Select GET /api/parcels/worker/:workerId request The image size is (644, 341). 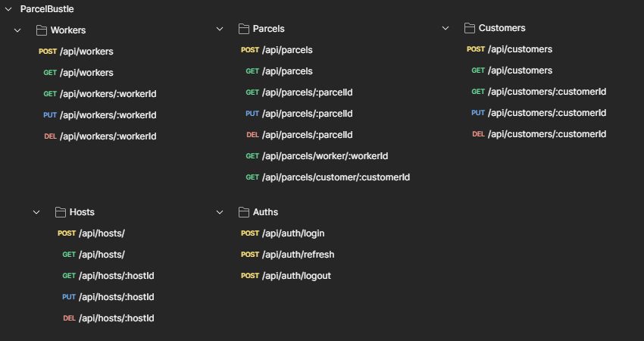tap(317, 156)
